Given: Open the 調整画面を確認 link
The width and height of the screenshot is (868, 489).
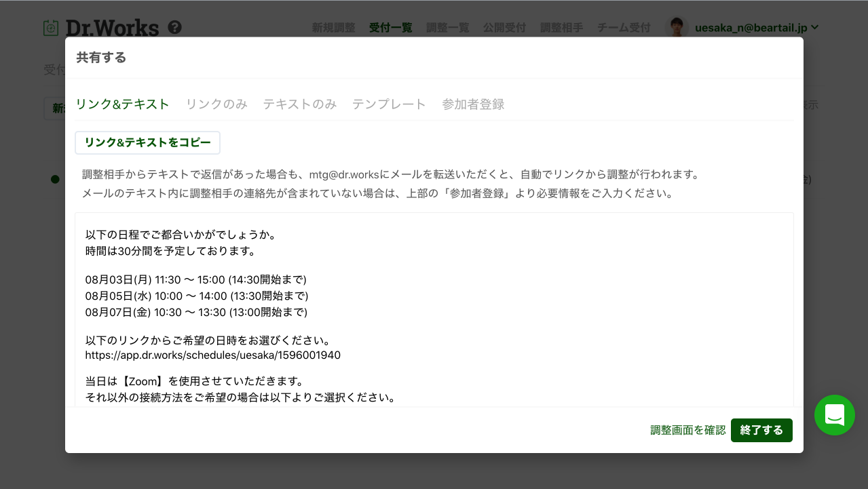Looking at the screenshot, I should click(688, 430).
